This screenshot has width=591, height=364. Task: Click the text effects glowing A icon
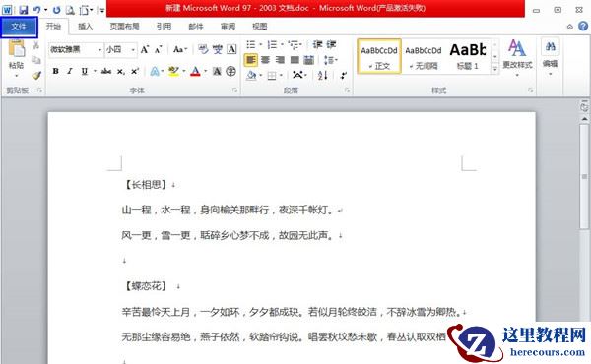pos(155,71)
